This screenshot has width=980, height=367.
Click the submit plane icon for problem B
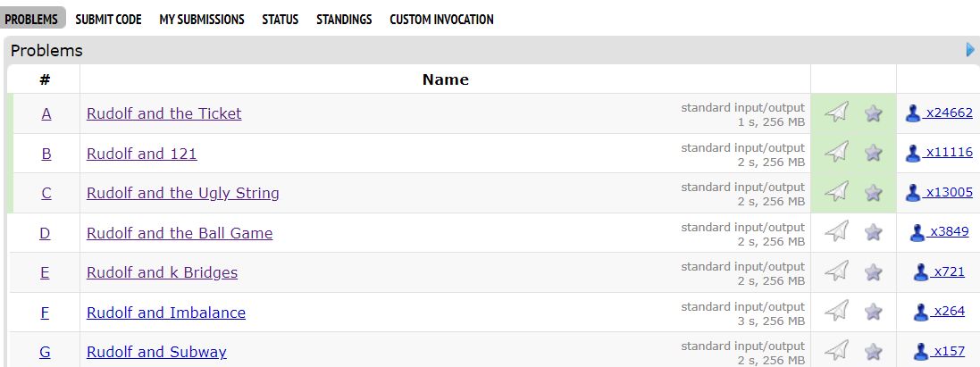(x=837, y=152)
